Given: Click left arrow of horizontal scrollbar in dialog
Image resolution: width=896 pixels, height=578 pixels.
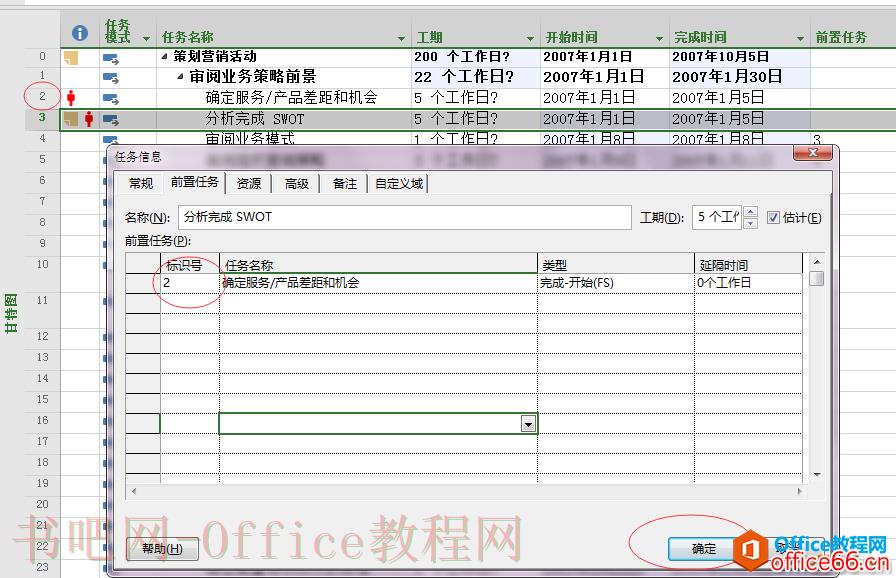Looking at the screenshot, I should click(134, 491).
